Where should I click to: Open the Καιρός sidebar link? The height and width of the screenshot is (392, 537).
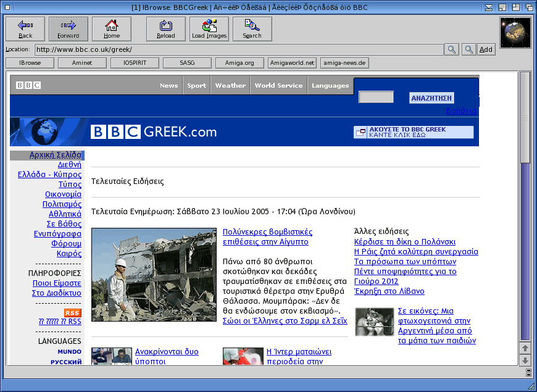[x=69, y=254]
